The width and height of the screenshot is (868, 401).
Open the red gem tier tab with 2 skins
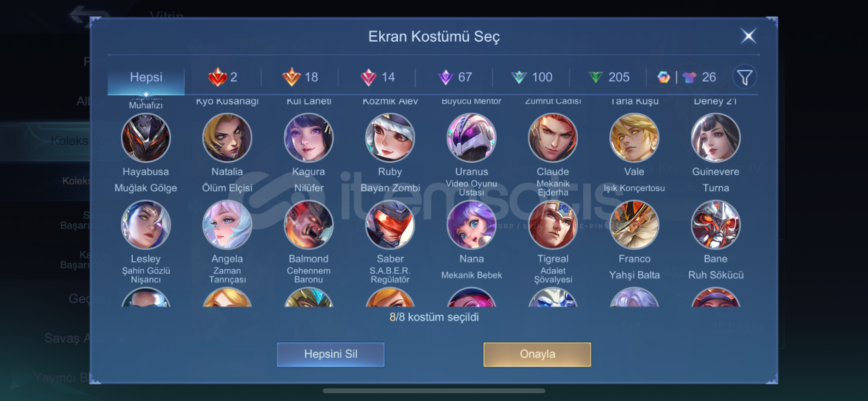tap(223, 77)
